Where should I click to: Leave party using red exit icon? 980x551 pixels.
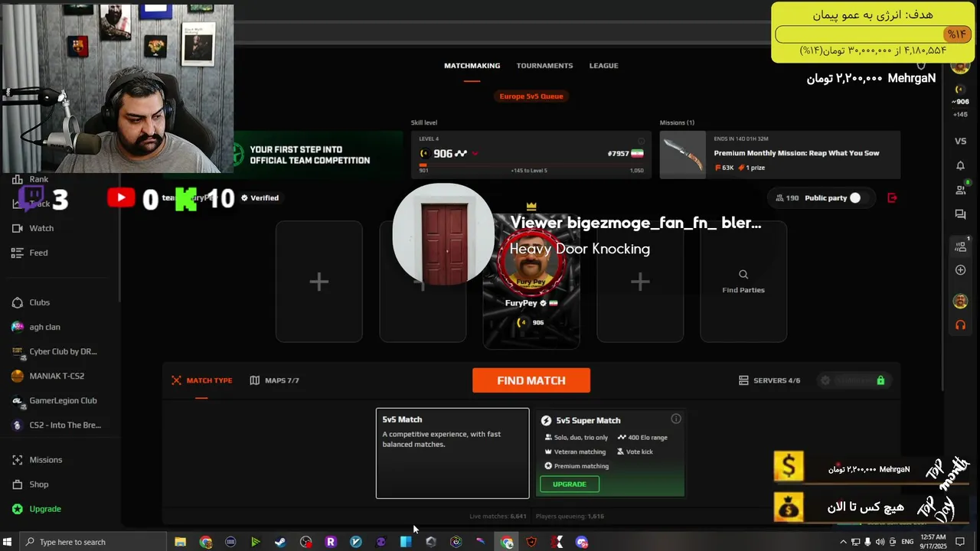click(x=892, y=197)
